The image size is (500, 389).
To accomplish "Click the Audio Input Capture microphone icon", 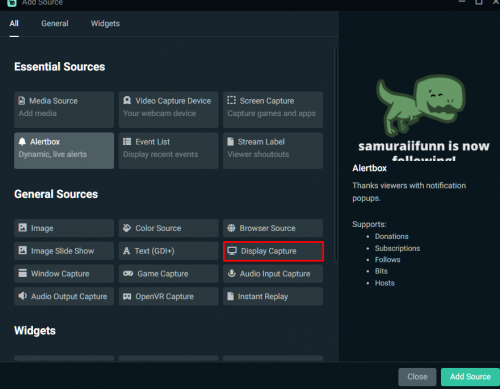I will click(x=231, y=273).
